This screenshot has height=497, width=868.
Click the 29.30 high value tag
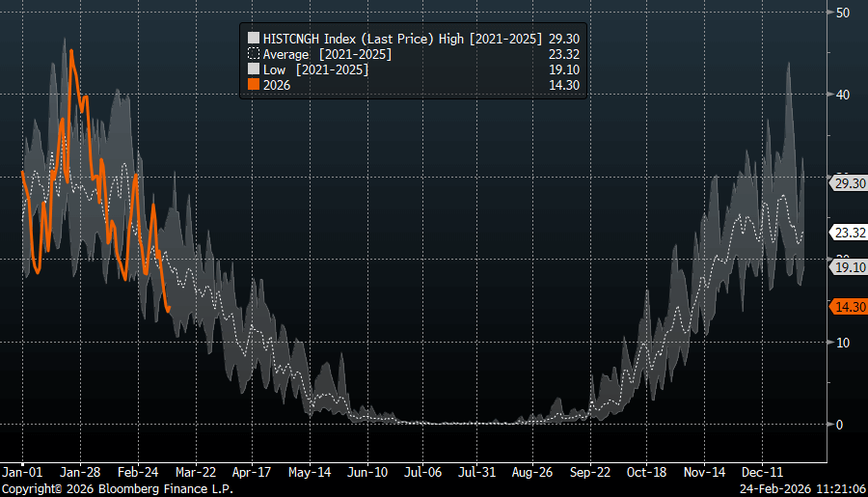pos(846,182)
